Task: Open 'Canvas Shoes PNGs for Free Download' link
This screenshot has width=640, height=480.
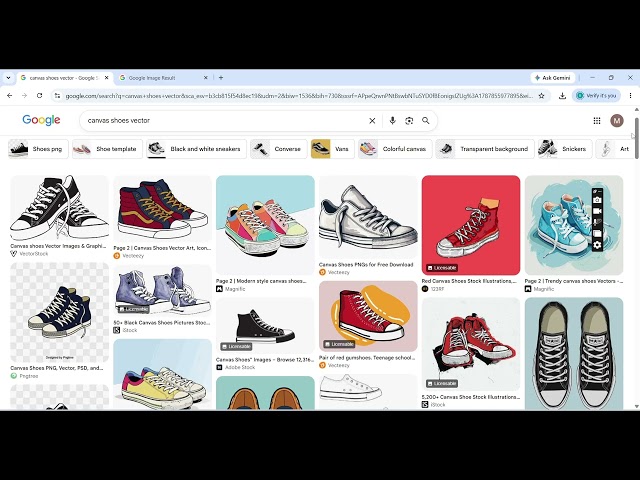Action: point(366,264)
